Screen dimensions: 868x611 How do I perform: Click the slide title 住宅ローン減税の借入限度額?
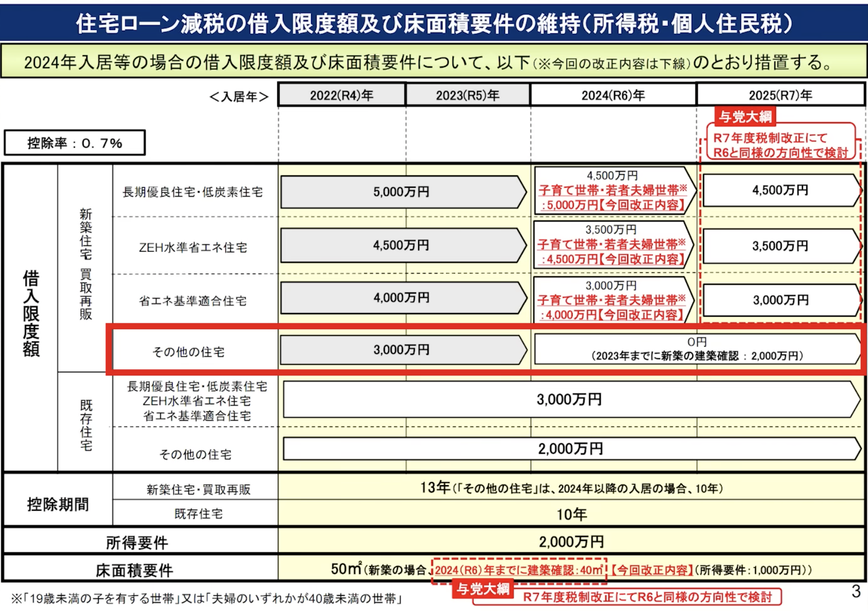click(434, 23)
